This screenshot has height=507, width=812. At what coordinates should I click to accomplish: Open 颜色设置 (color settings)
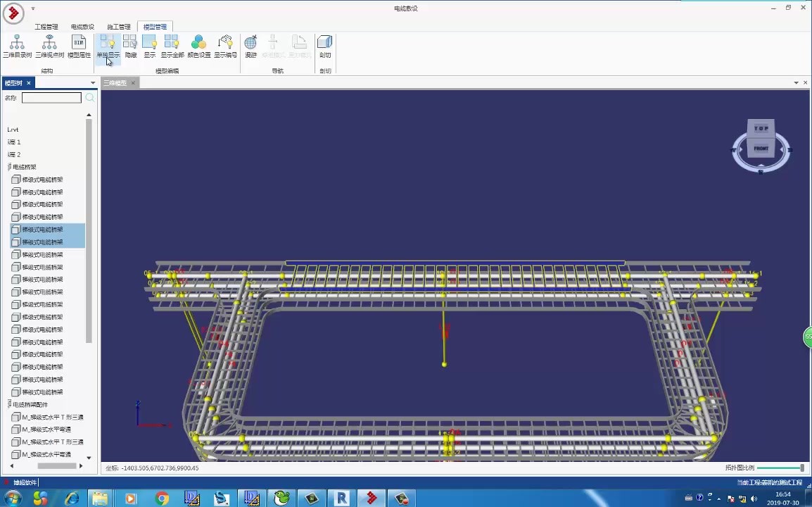199,46
